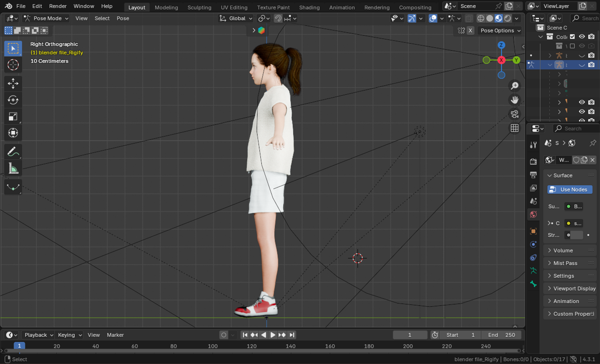Image resolution: width=600 pixels, height=364 pixels.
Task: Click the Blender logo menu icon
Action: (8, 6)
